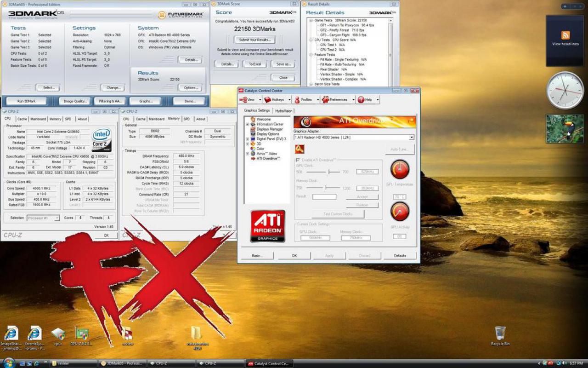
Task: Open the View toolbar icon in Catalyst
Action: [243, 100]
